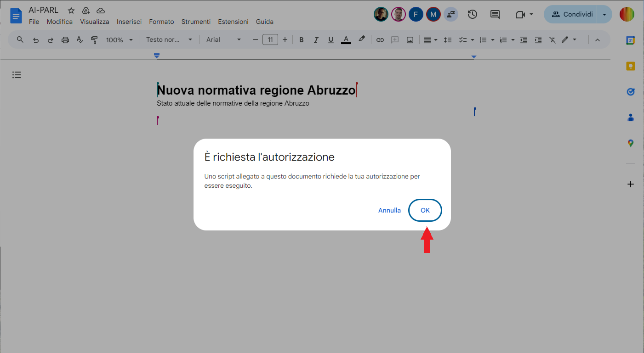This screenshot has width=644, height=353.
Task: Clear formatting with the clear format icon
Action: (552, 39)
